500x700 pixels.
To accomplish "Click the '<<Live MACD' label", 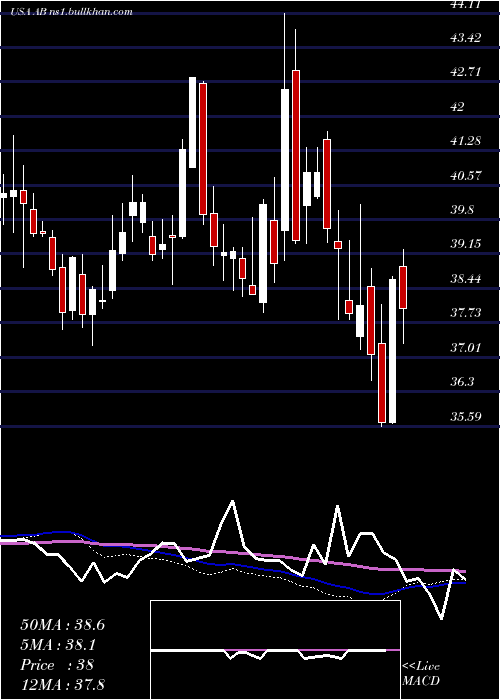I will [421, 673].
